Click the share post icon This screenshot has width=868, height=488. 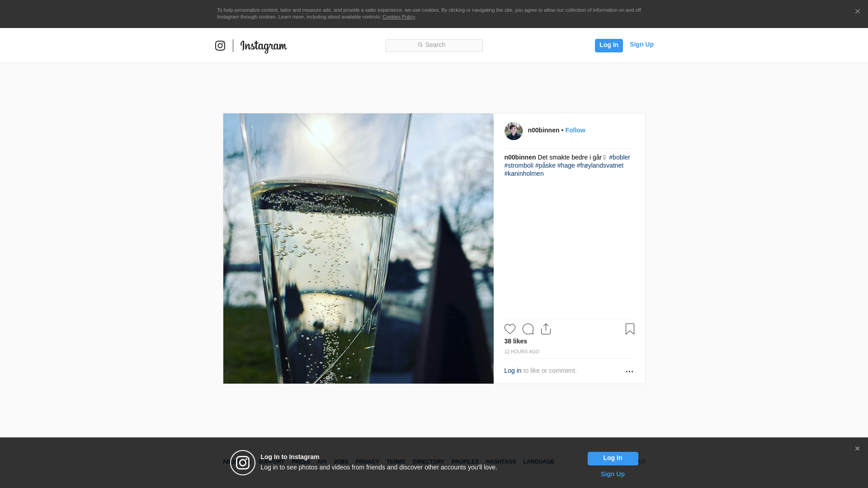(546, 329)
